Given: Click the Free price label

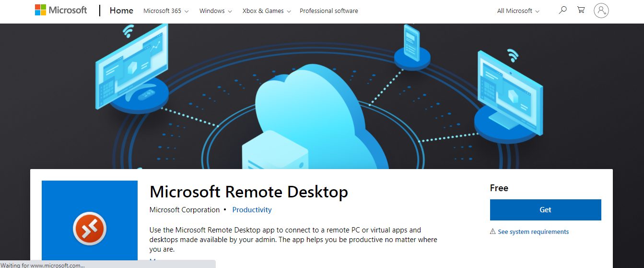Looking at the screenshot, I should tap(499, 188).
